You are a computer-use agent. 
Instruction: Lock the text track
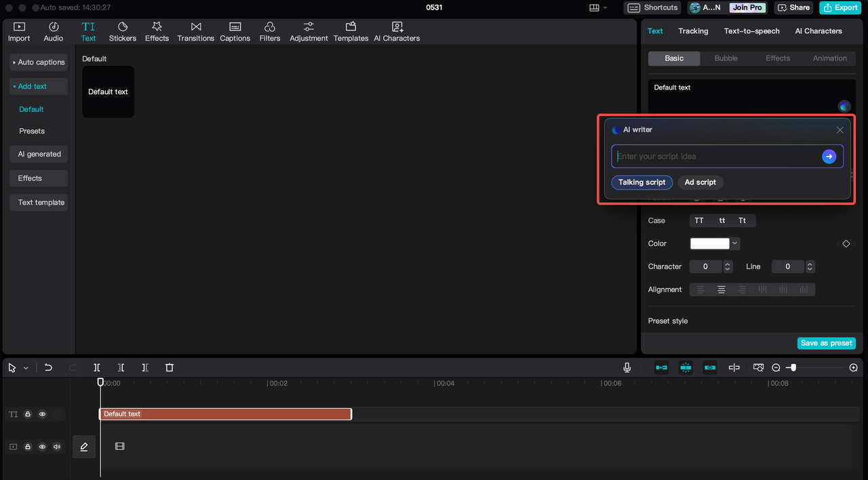click(28, 414)
